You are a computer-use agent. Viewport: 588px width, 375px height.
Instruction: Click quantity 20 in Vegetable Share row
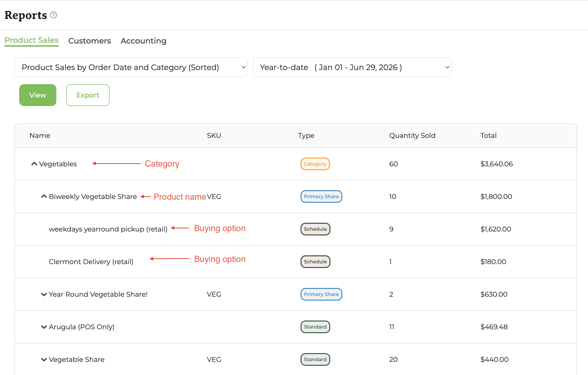click(x=393, y=359)
